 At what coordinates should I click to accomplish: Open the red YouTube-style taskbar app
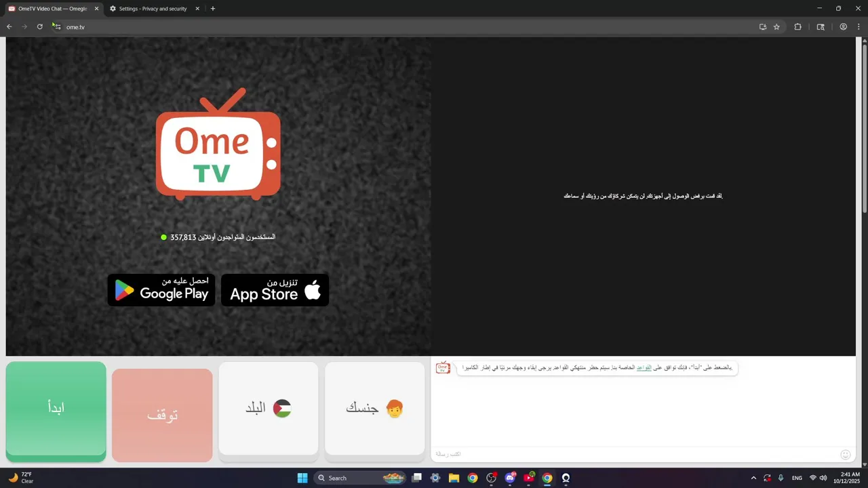click(x=529, y=478)
